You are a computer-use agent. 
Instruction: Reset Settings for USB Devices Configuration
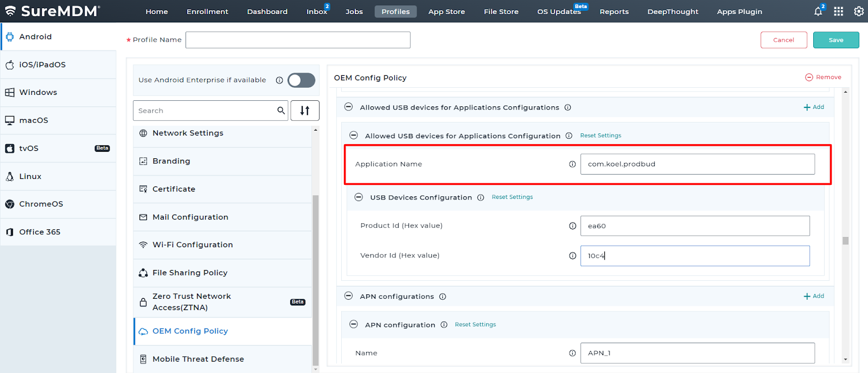[512, 197]
